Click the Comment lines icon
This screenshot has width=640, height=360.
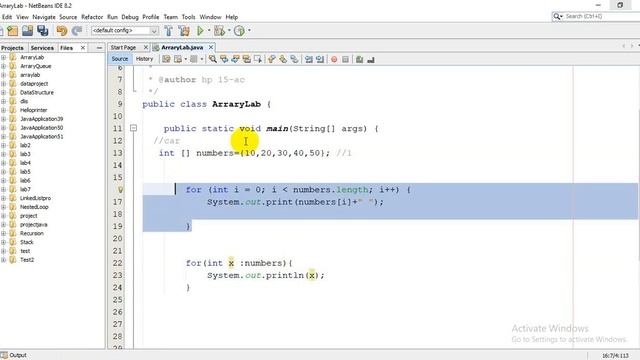click(359, 60)
